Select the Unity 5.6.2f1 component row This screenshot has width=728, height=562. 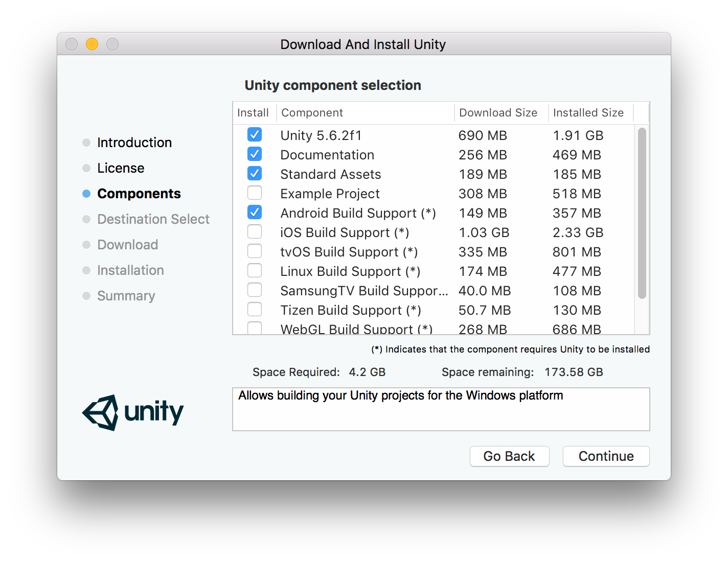pos(434,135)
